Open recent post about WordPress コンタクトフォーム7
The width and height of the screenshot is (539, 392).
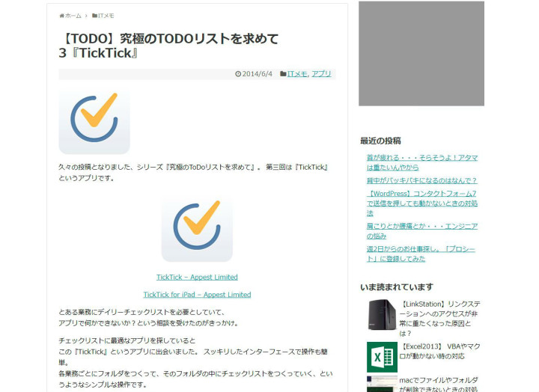coord(421,203)
